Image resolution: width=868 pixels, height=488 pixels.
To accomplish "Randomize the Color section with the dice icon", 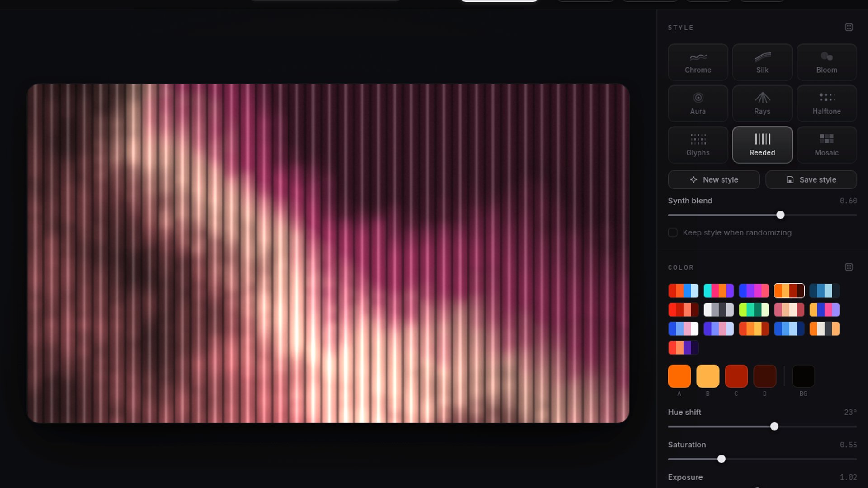I will tap(849, 267).
